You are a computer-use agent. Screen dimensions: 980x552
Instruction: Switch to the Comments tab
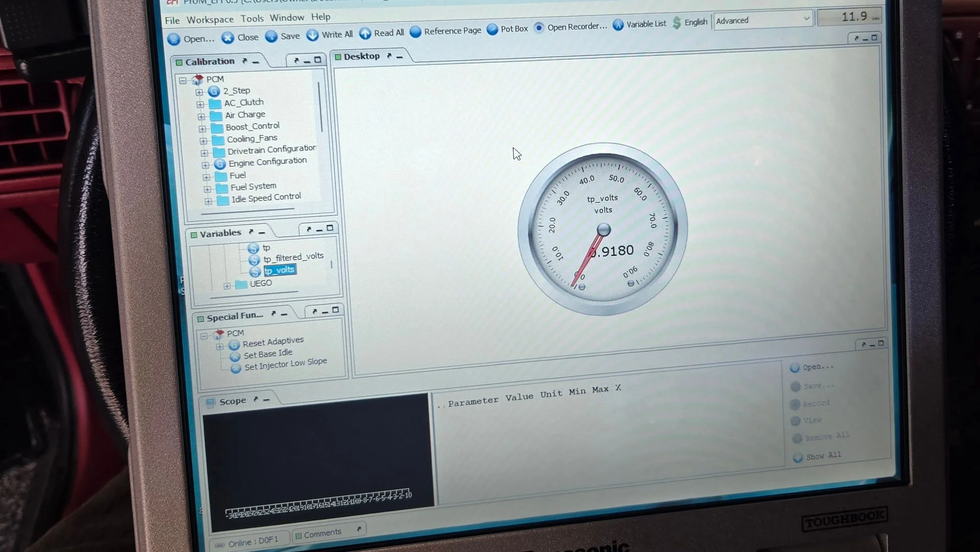point(322,533)
